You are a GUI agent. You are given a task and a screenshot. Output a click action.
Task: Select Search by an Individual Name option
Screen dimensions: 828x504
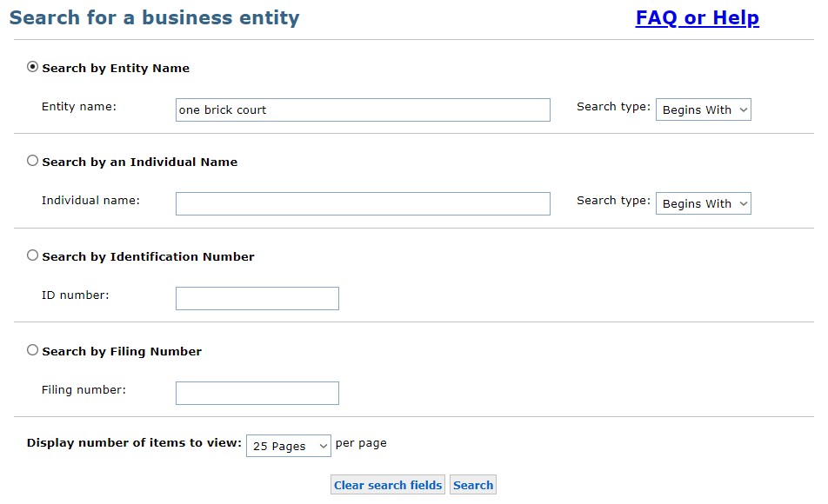tap(33, 161)
